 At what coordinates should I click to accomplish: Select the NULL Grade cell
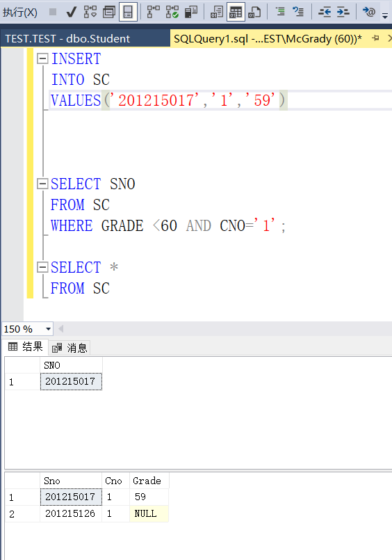tap(149, 513)
